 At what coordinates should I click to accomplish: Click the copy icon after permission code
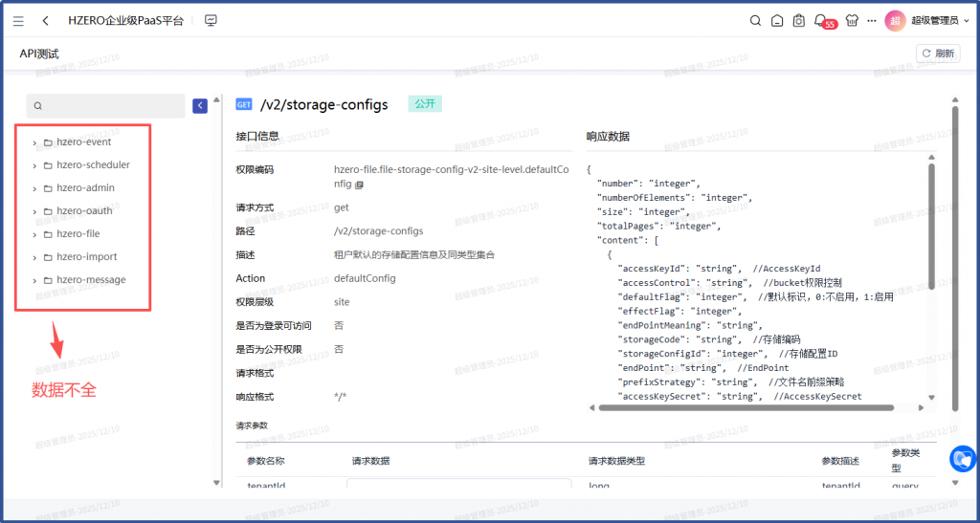(360, 185)
